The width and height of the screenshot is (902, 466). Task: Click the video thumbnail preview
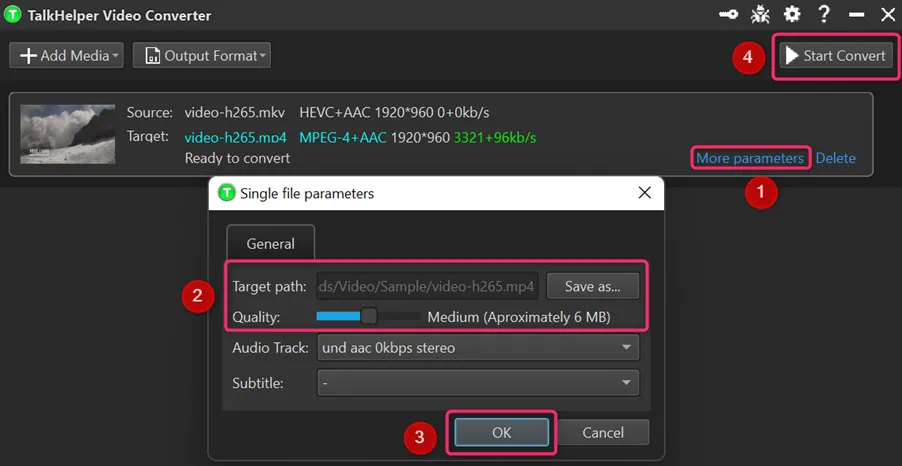point(68,134)
